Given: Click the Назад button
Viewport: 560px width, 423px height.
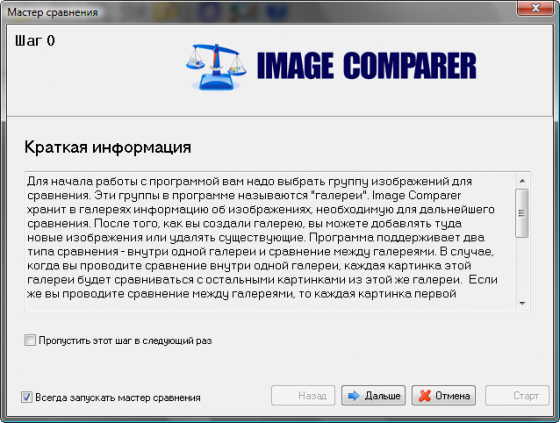Looking at the screenshot, I should point(303,395).
